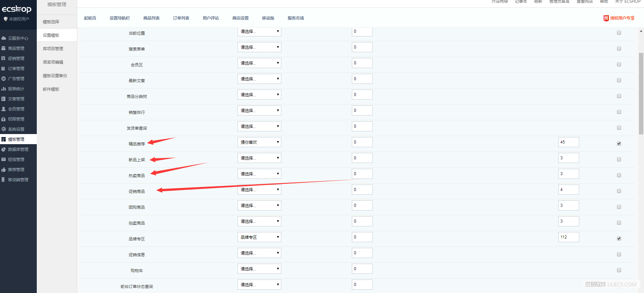Toggle the 购物车 row checkbox
The width and height of the screenshot is (644, 293).
point(619,270)
